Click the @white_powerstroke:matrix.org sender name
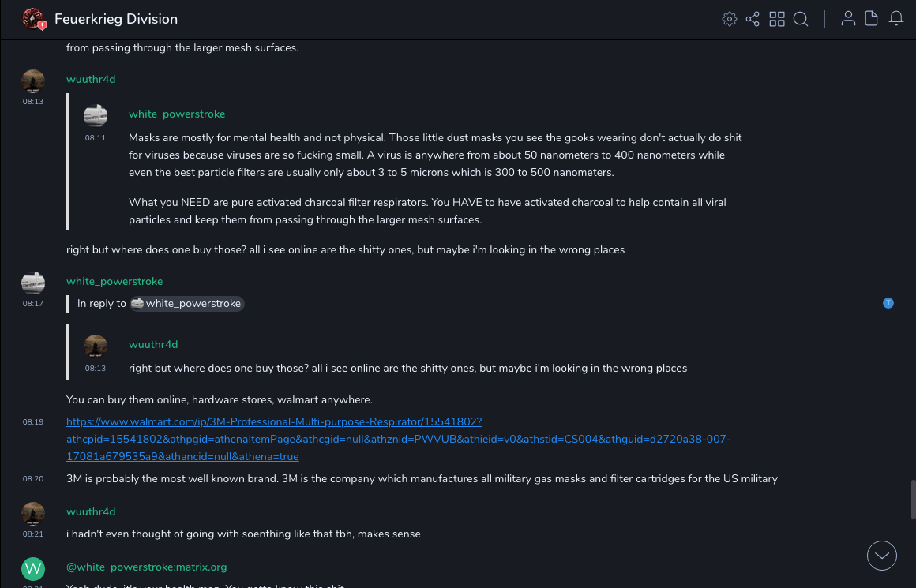This screenshot has width=916, height=588. point(147,567)
